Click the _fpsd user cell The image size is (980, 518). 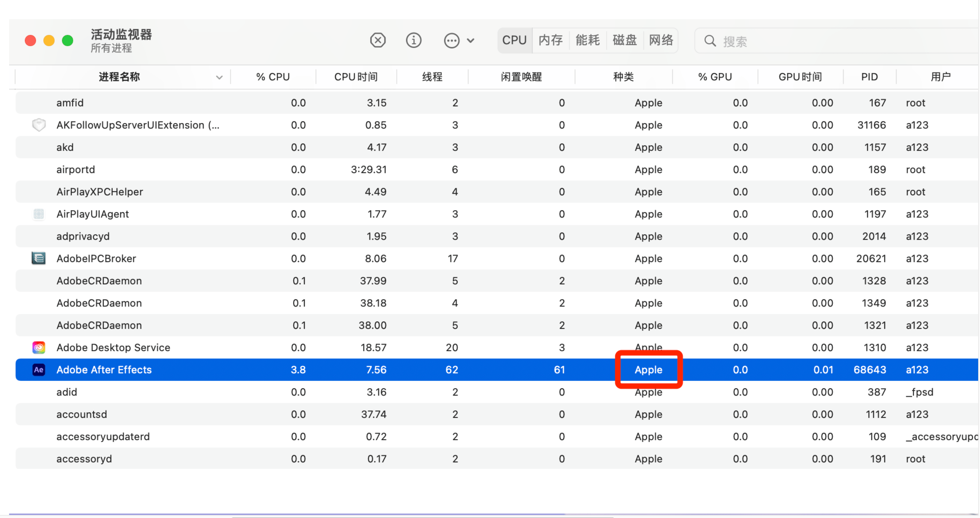pos(920,392)
